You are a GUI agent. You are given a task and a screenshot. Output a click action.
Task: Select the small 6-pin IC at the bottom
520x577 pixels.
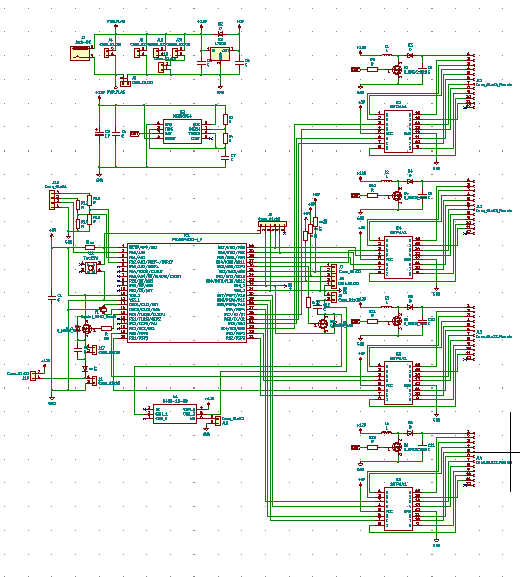pos(175,414)
